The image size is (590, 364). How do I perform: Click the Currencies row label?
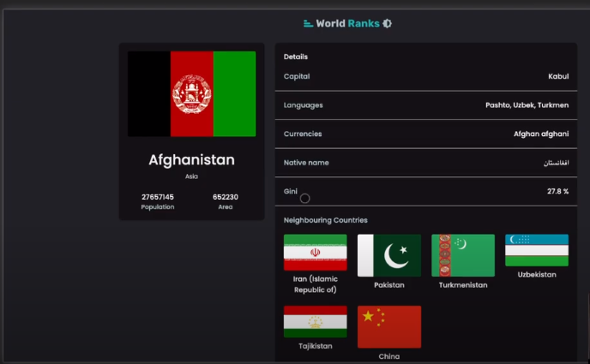303,134
